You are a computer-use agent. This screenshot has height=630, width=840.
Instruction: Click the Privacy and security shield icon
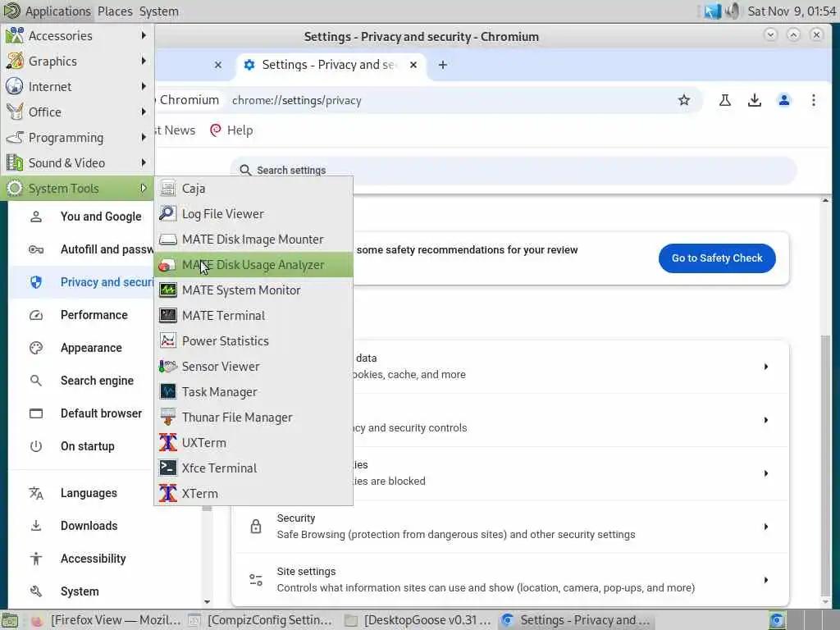[36, 282]
